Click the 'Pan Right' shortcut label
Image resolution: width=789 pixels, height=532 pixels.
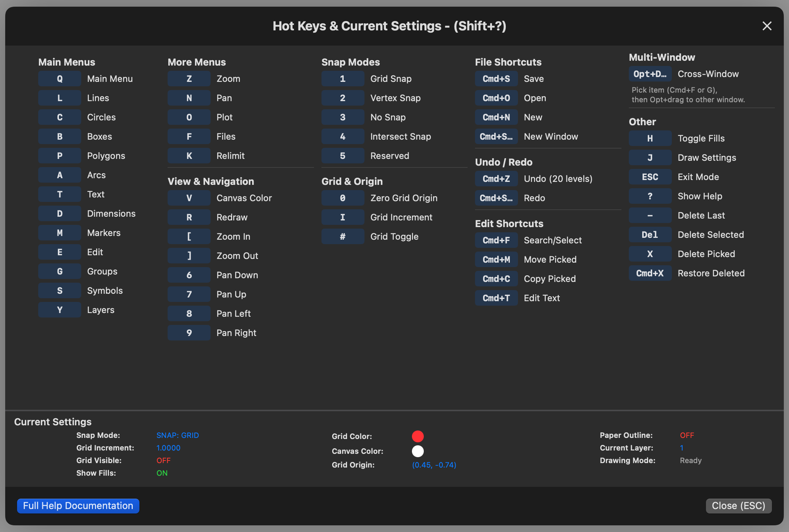(x=236, y=333)
